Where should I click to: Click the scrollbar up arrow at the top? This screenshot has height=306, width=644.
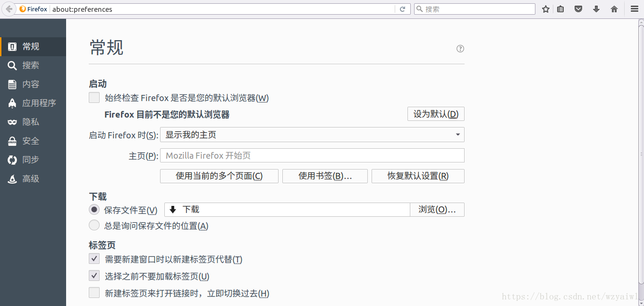pos(641,22)
